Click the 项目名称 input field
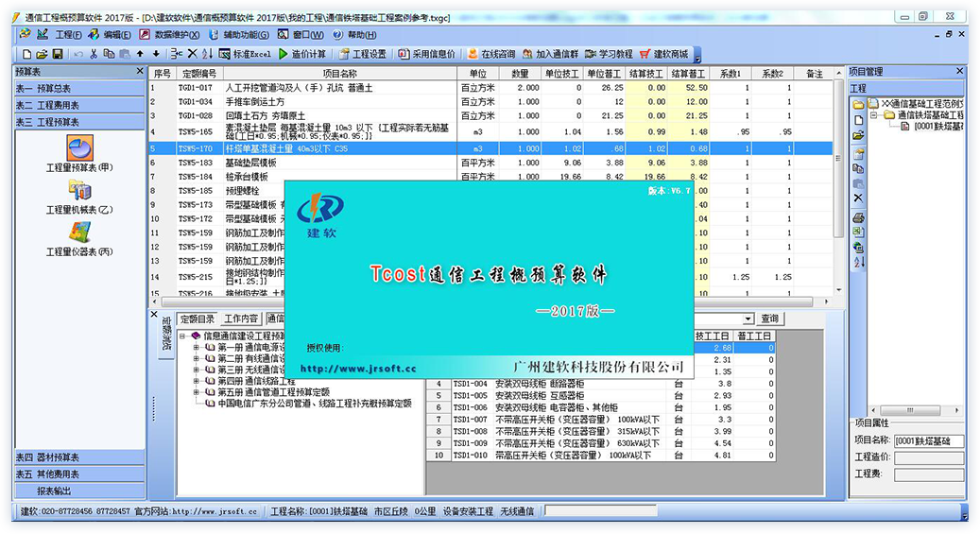Viewport: 980px width, 534px height. coord(929,440)
